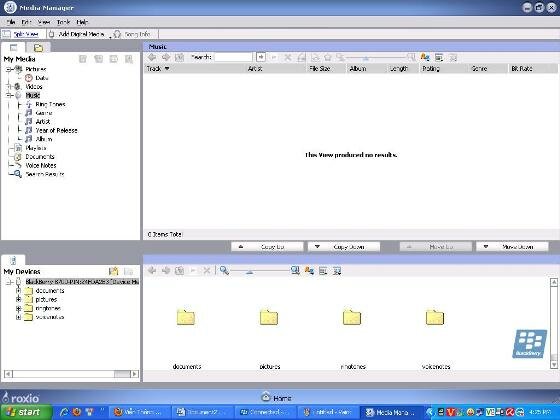Open the documents folder thumbnail
Screen dimensions: 560x420
pos(186,317)
